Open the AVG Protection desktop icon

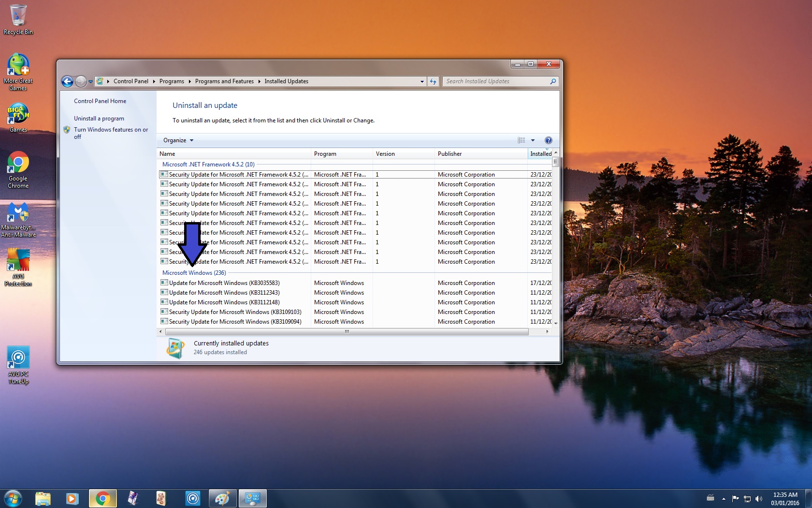(x=18, y=268)
